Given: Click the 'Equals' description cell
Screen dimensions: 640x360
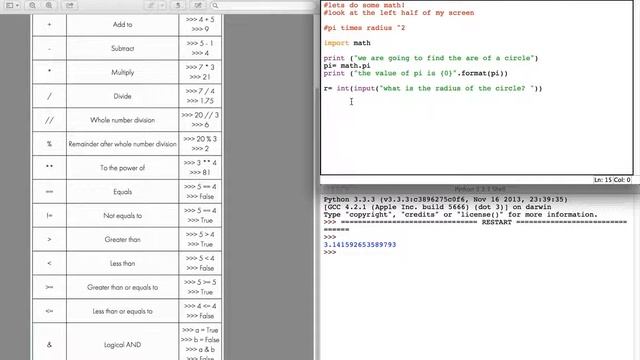Looking at the screenshot, I should tap(122, 191).
